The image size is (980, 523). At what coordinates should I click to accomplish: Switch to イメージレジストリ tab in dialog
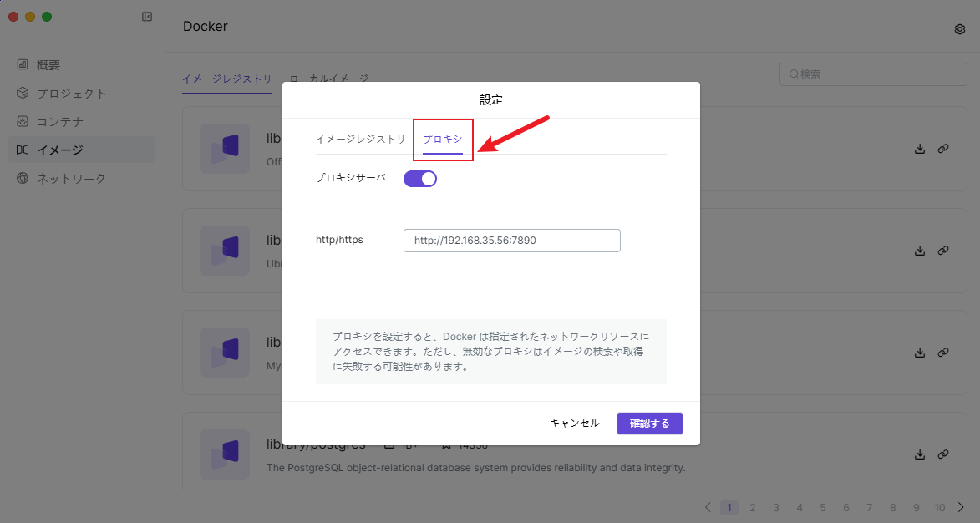click(x=360, y=139)
